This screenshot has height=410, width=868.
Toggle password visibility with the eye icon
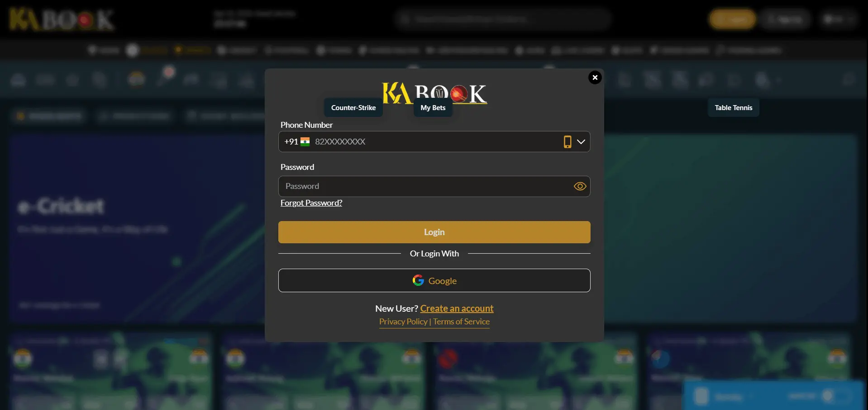[x=580, y=186]
